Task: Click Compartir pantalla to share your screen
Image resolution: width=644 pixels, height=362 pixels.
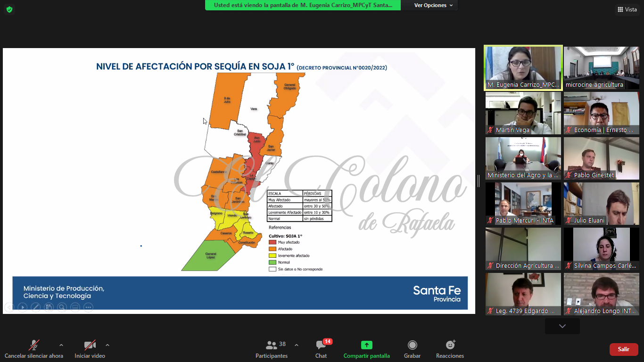Action: (367, 349)
